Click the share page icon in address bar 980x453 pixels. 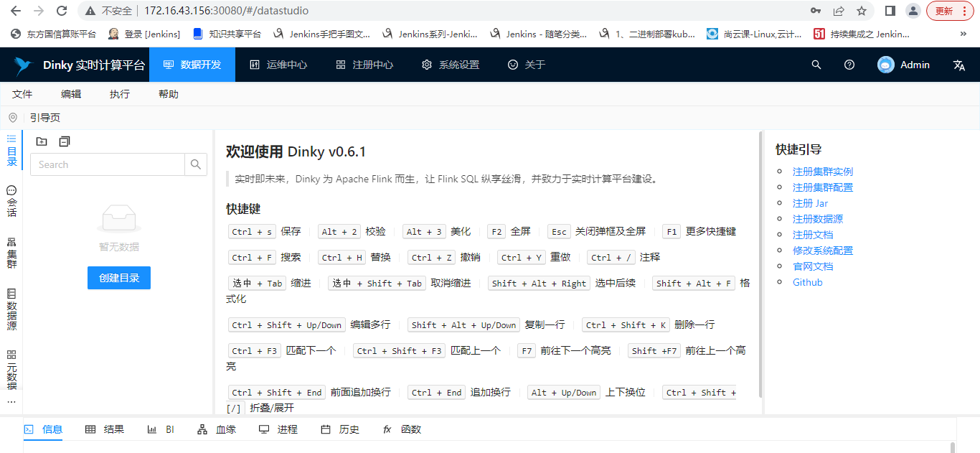(x=839, y=11)
